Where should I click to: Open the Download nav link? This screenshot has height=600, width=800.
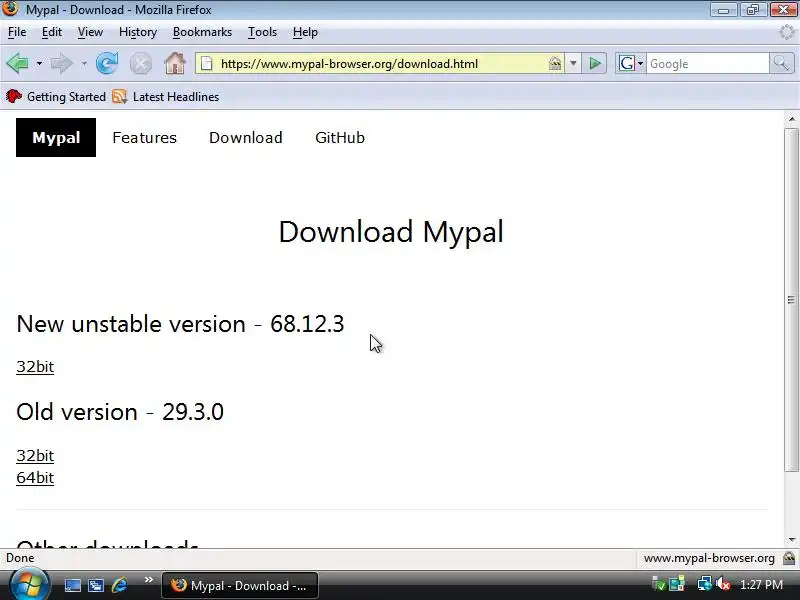(245, 137)
